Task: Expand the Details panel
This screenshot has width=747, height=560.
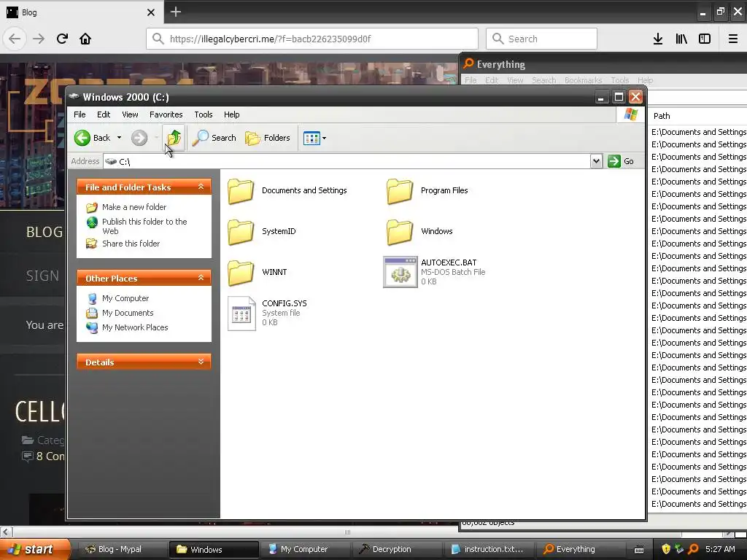Action: click(x=201, y=362)
